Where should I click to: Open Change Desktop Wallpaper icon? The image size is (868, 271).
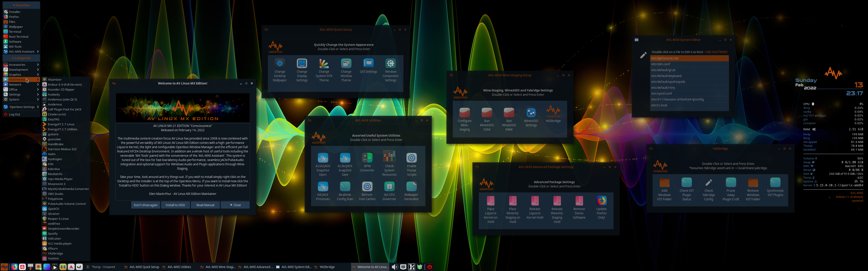click(280, 70)
